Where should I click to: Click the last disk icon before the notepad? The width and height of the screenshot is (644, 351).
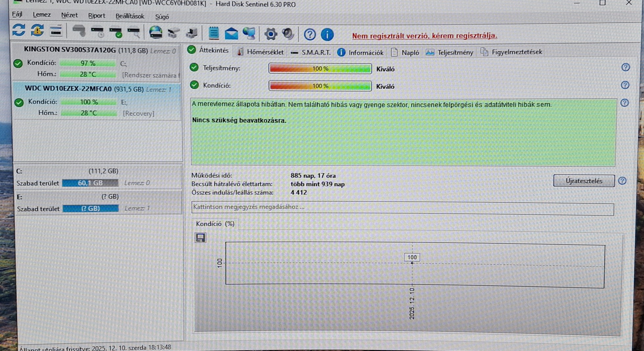[x=192, y=33]
